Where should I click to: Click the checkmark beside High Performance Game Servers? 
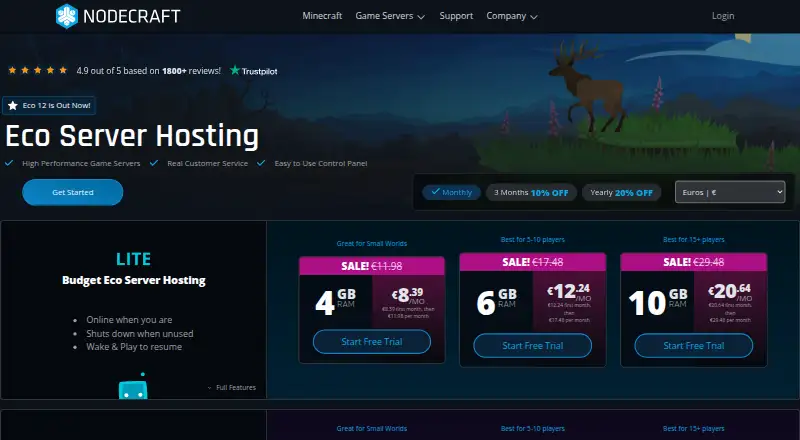click(x=9, y=163)
